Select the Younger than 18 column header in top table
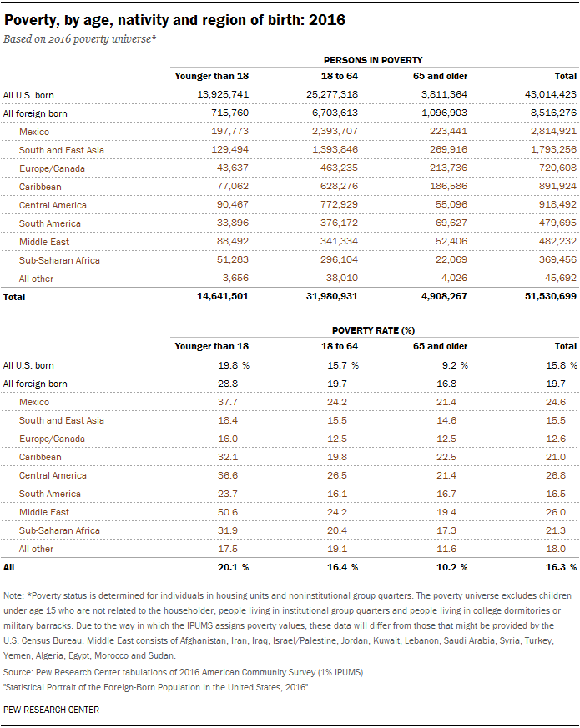Screen dimensions: 580x728 (x=211, y=76)
